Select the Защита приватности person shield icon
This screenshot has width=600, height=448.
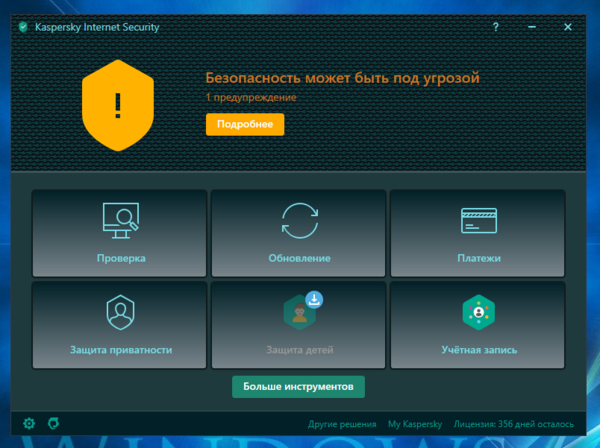pos(121,312)
